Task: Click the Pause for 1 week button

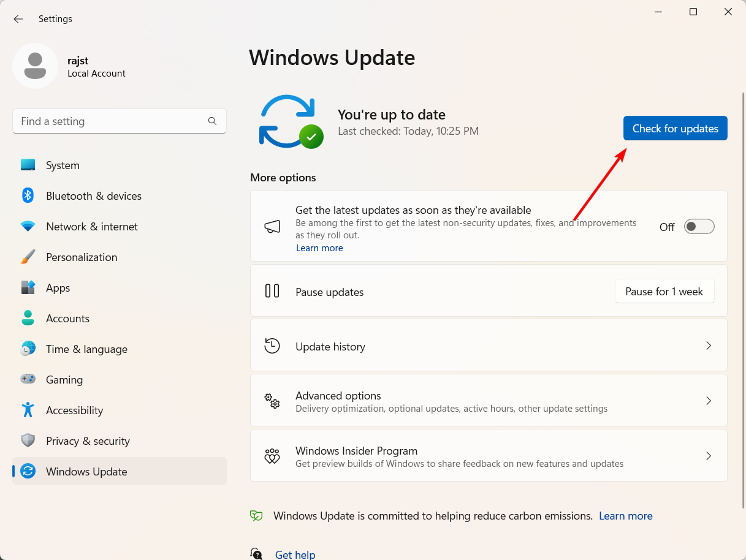Action: coord(664,292)
